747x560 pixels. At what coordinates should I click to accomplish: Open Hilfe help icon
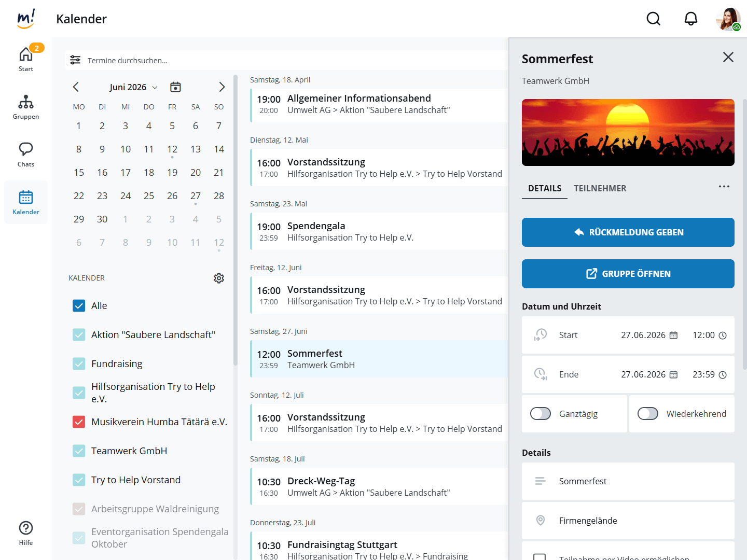(26, 533)
